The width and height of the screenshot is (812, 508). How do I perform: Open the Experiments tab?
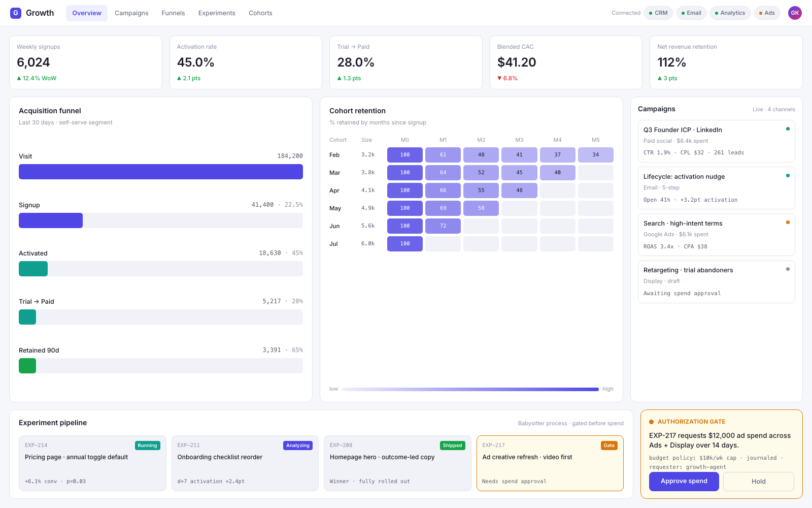[x=217, y=13]
